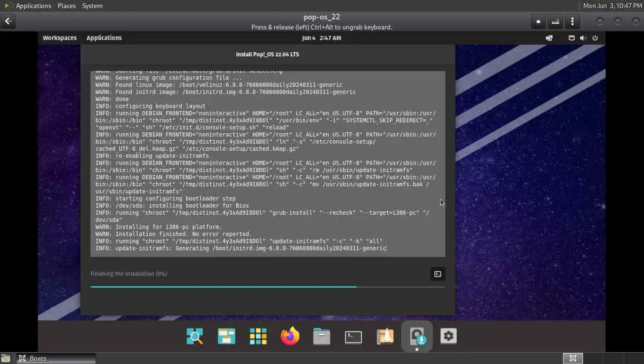Image resolution: width=644 pixels, height=364 pixels.
Task: Stop the pop-os_22 virtual machine
Action: click(538, 21)
